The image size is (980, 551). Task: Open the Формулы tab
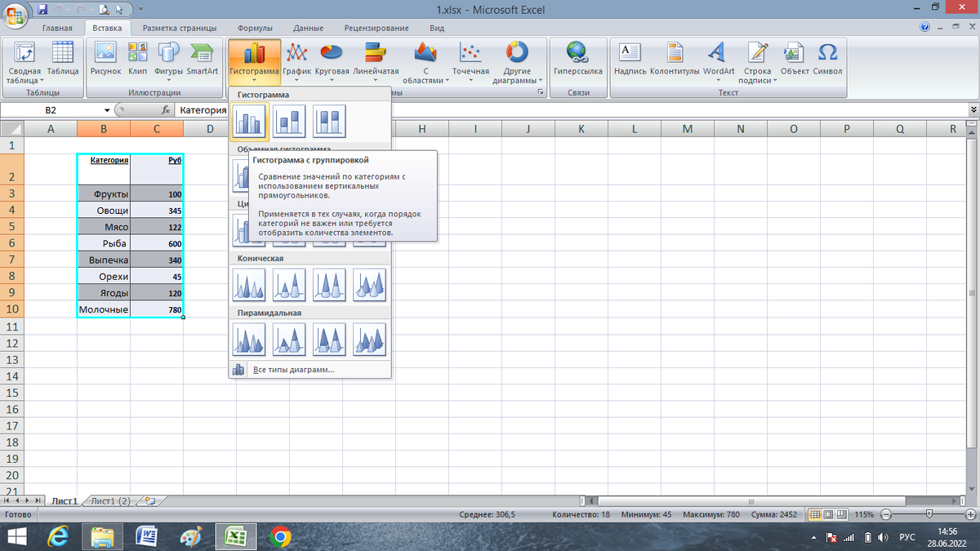click(x=256, y=28)
